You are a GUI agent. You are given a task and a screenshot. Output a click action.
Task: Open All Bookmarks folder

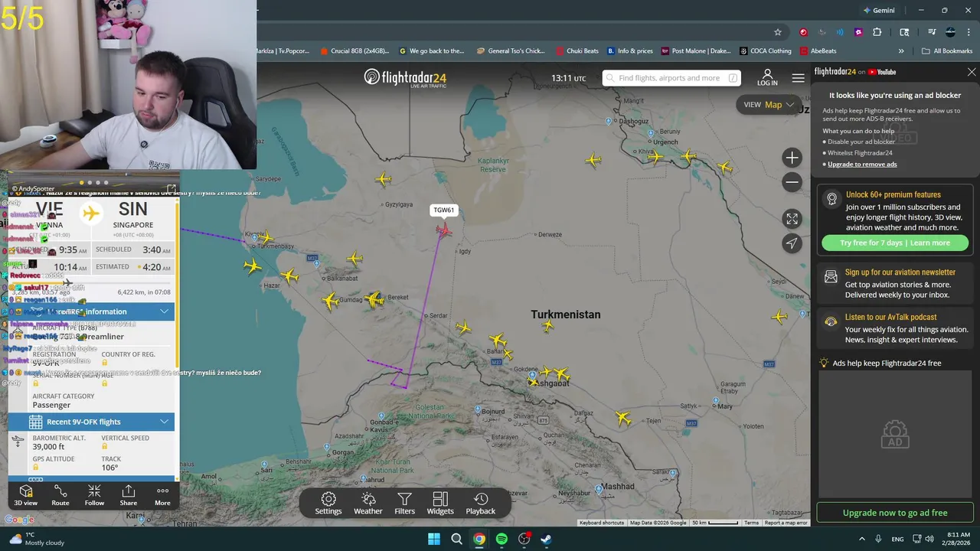point(947,51)
